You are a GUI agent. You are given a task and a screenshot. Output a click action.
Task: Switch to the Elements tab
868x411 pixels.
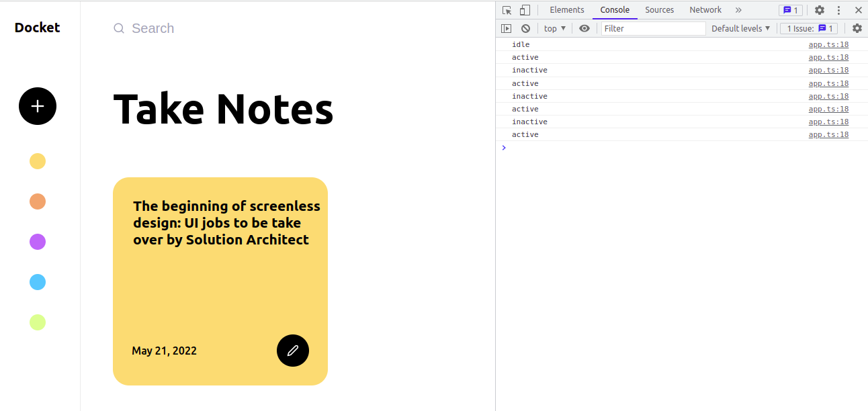(x=567, y=10)
